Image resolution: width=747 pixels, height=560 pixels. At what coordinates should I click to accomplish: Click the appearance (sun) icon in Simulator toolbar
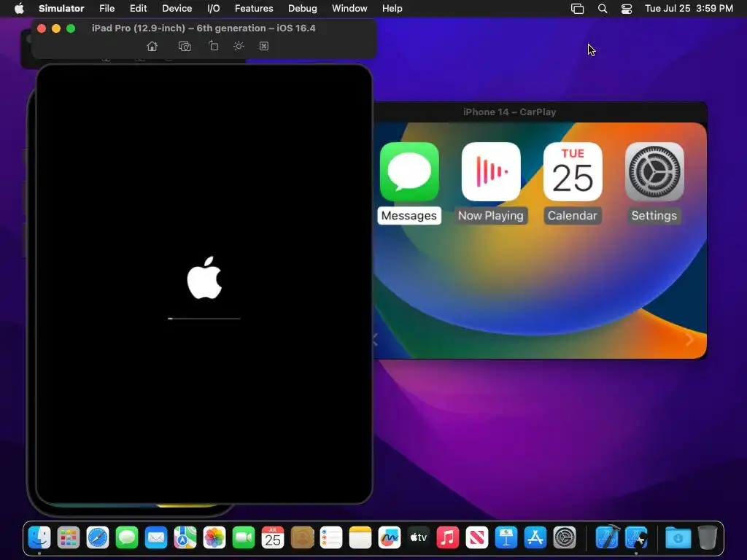click(x=239, y=46)
